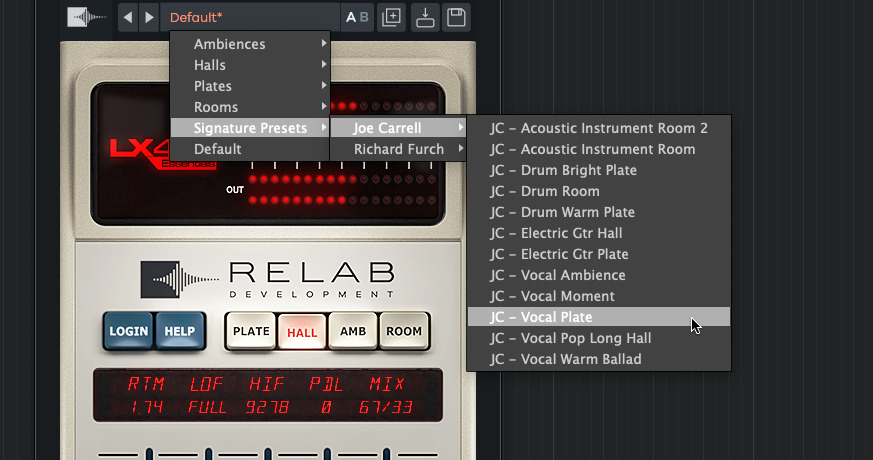Screen dimensions: 873x460
Task: Select JC – Drum Room preset
Action: click(599, 191)
